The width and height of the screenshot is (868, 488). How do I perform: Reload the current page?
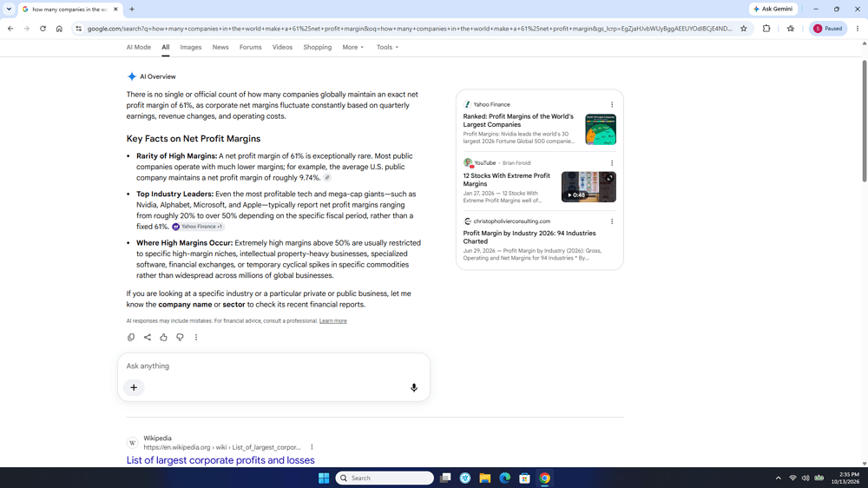pyautogui.click(x=43, y=29)
